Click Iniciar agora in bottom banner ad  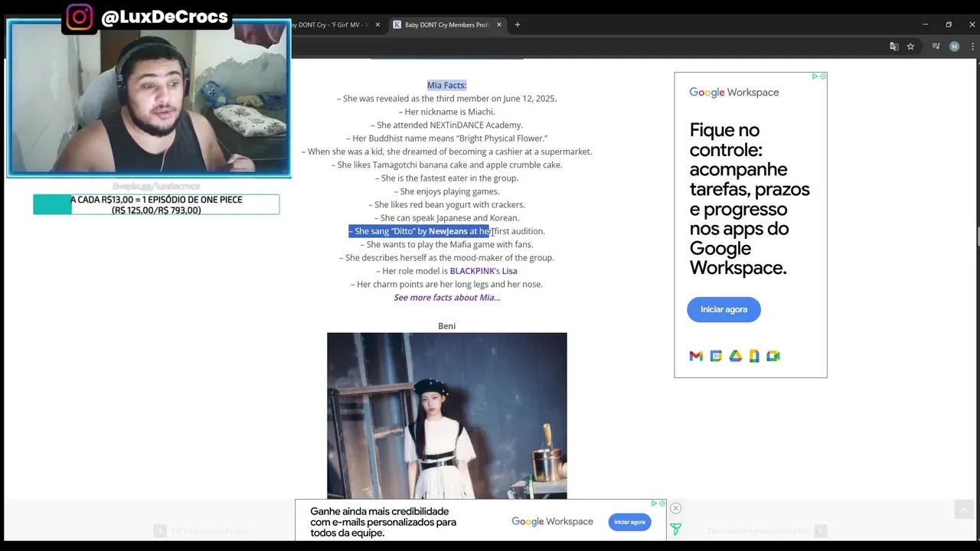(x=629, y=522)
